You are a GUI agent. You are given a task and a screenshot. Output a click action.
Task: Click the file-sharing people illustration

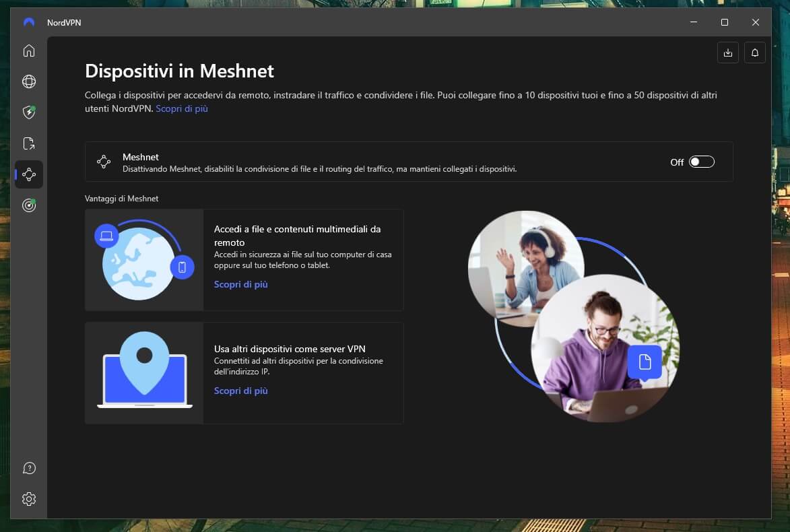click(x=573, y=317)
